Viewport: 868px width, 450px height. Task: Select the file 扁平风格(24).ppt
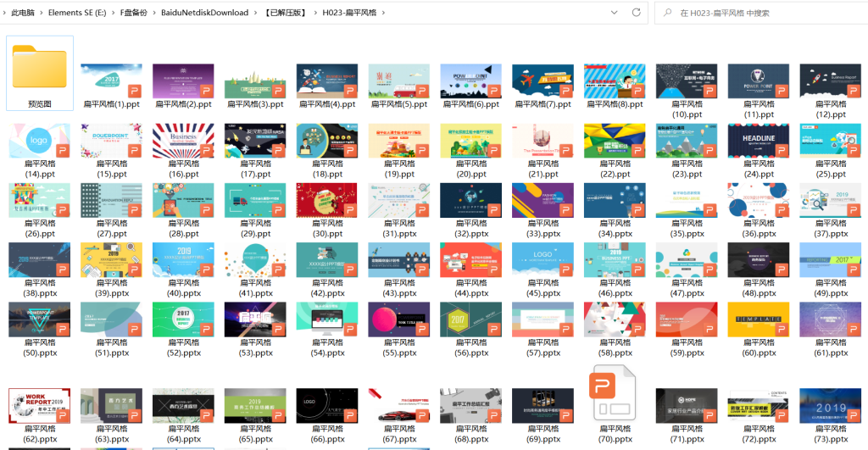tap(758, 140)
